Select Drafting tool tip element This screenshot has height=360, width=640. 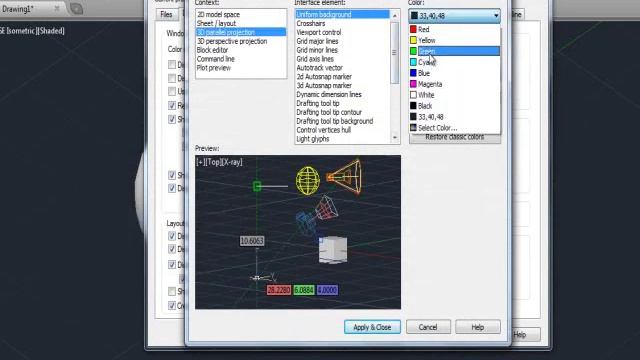coord(342,103)
